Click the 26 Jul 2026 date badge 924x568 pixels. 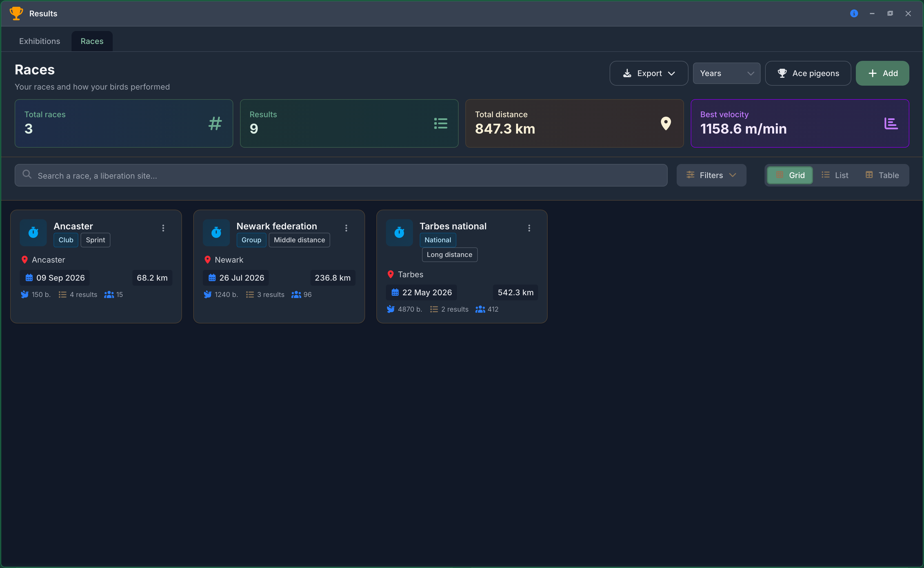(x=236, y=278)
